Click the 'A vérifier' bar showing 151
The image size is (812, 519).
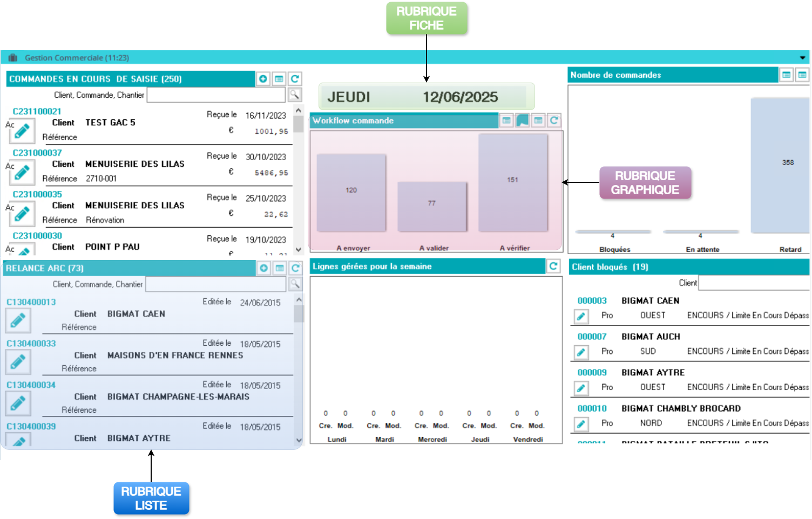(513, 182)
